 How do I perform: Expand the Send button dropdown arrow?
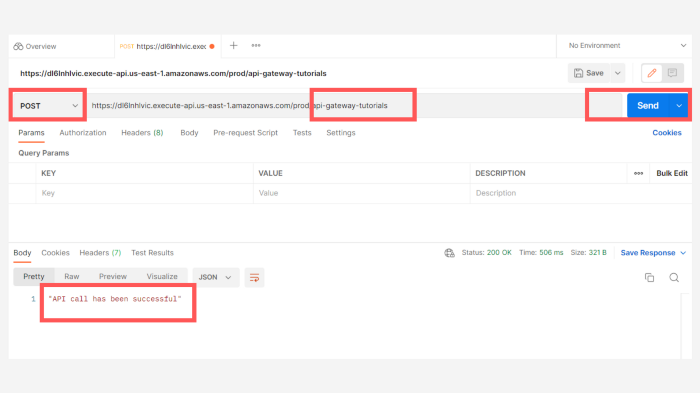coord(679,106)
